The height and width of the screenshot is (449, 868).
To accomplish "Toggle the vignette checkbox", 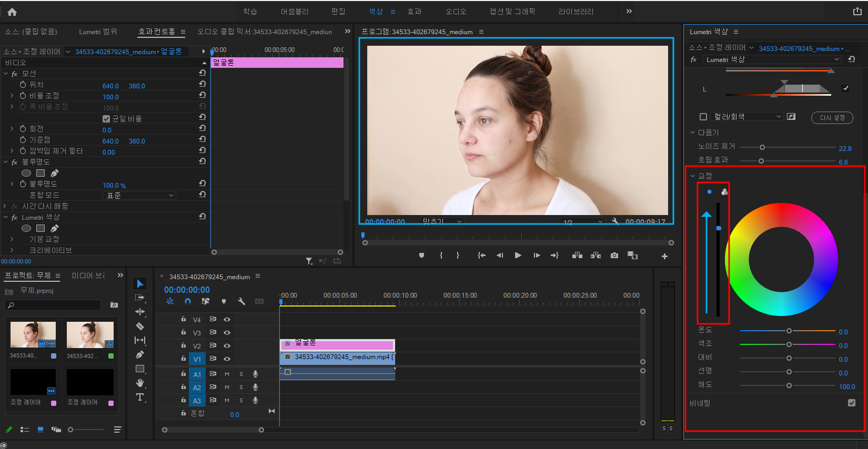I will (852, 403).
